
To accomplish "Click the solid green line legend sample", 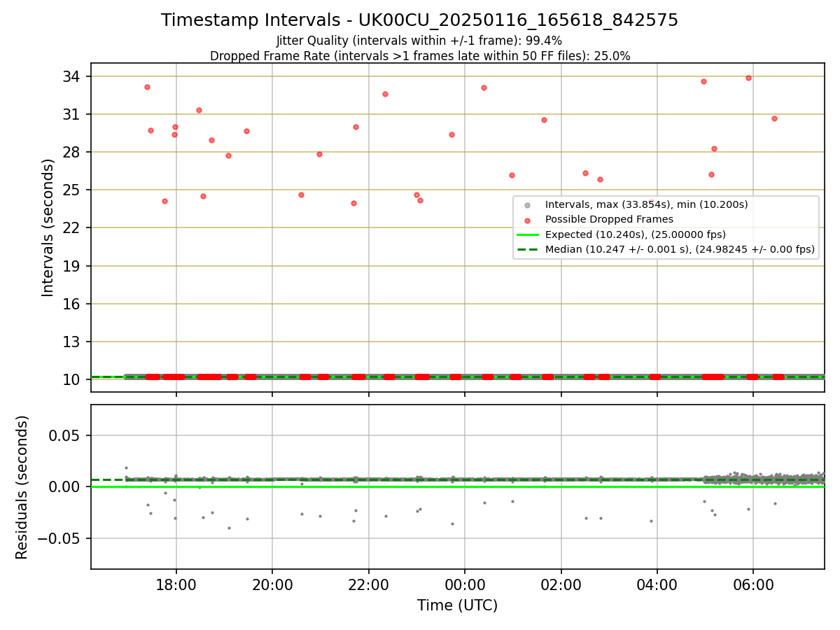I will [527, 234].
